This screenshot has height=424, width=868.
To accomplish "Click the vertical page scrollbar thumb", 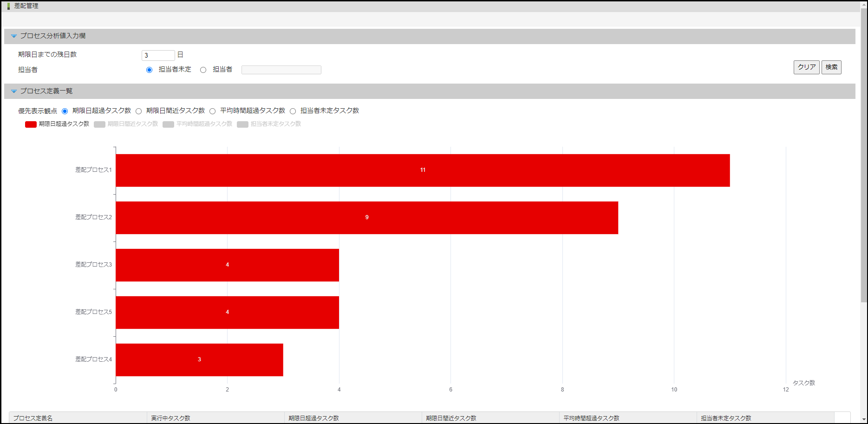I will pos(864,155).
